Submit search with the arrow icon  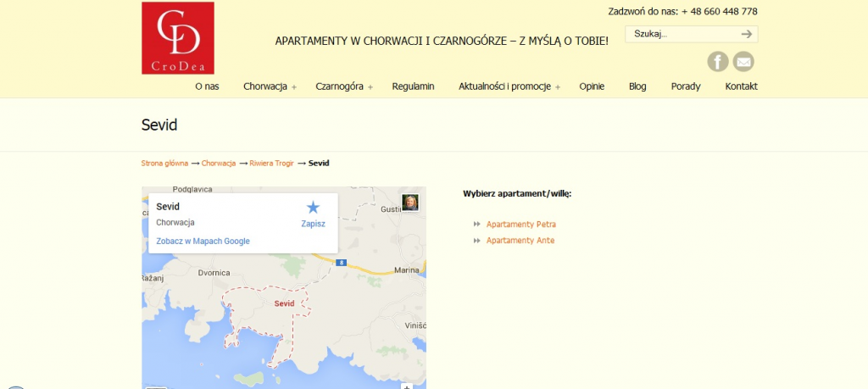tap(746, 34)
